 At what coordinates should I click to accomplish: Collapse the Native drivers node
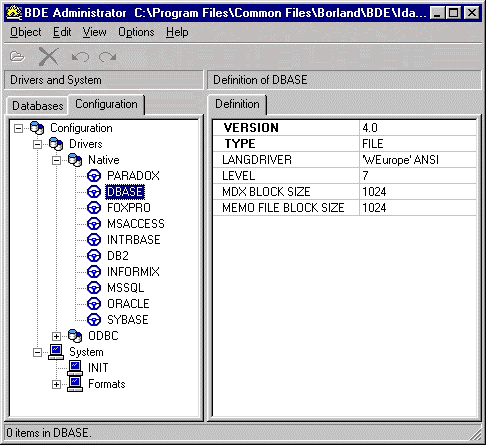tap(56, 160)
